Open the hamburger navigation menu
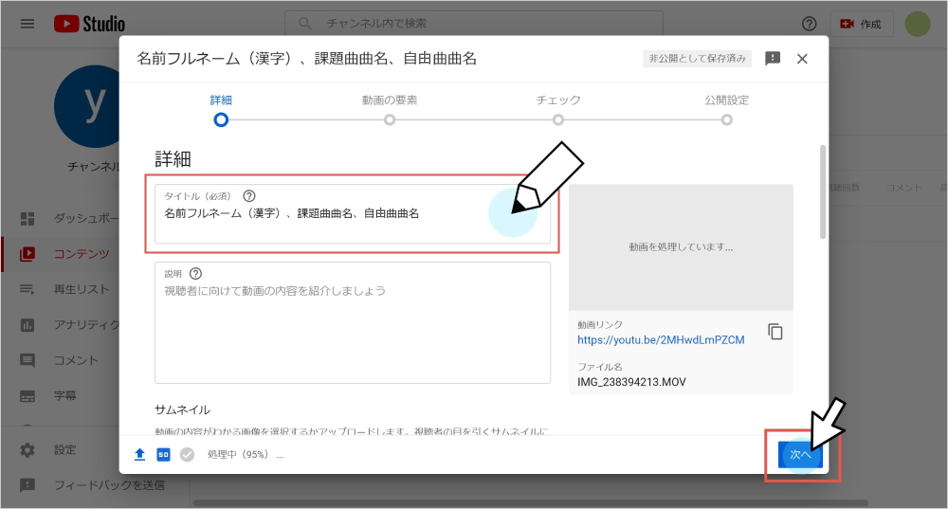Screen dimensions: 948x509 click(27, 23)
